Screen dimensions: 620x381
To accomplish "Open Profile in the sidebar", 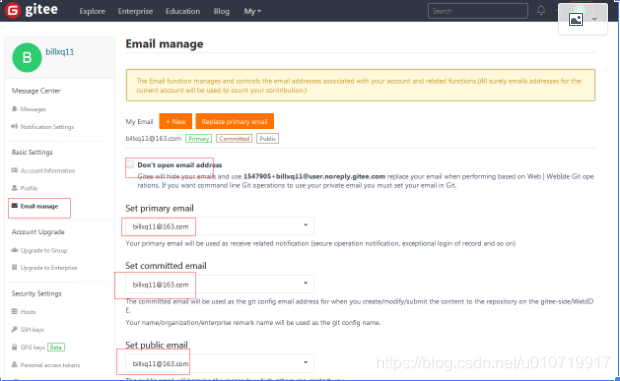I will tap(29, 189).
